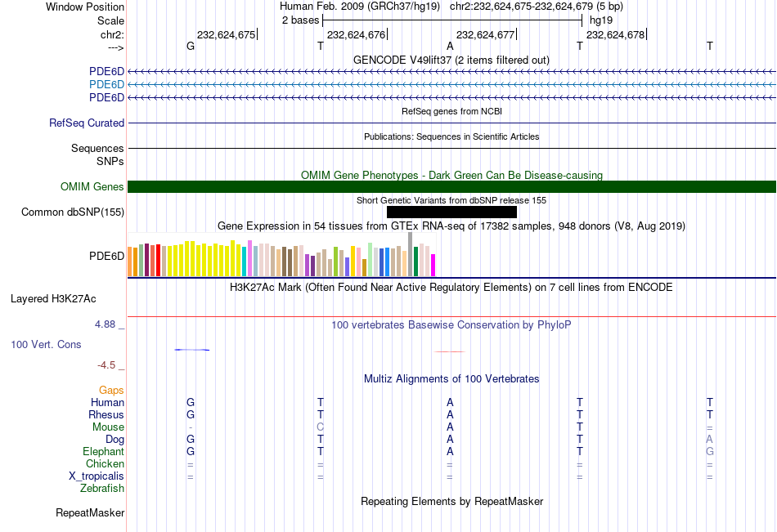This screenshot has width=777, height=532.
Task: Click the mismatched A base in Dog row
Action: [710, 440]
